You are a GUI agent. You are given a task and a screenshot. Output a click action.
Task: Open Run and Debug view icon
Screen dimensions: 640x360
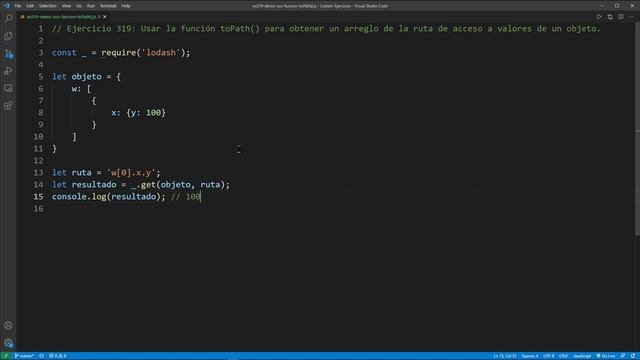tap(8, 71)
